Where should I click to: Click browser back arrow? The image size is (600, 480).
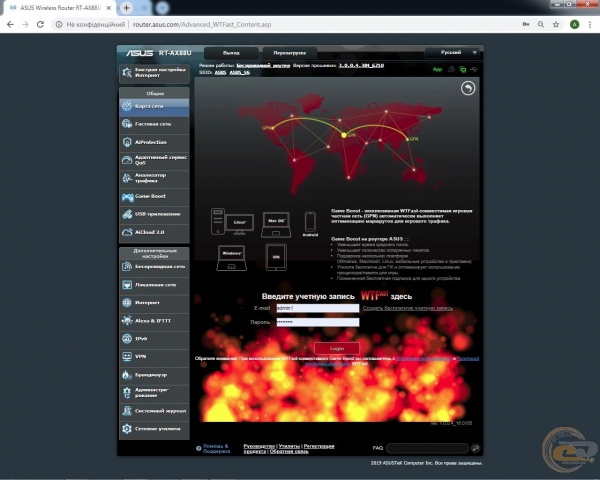pos(10,24)
